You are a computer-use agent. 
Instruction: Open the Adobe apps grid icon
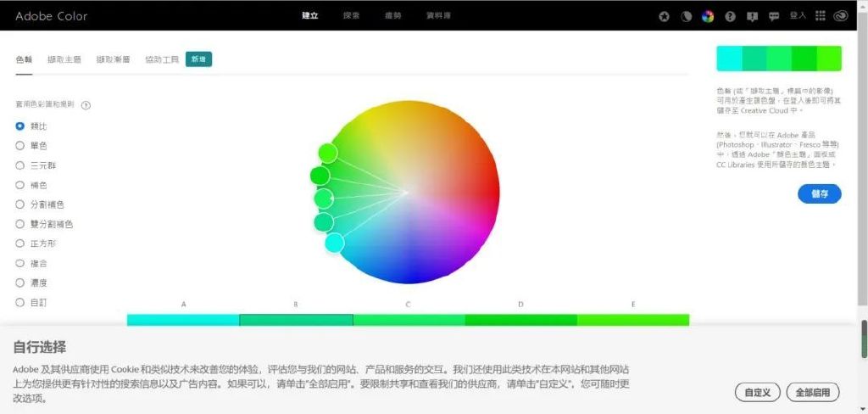tap(821, 16)
